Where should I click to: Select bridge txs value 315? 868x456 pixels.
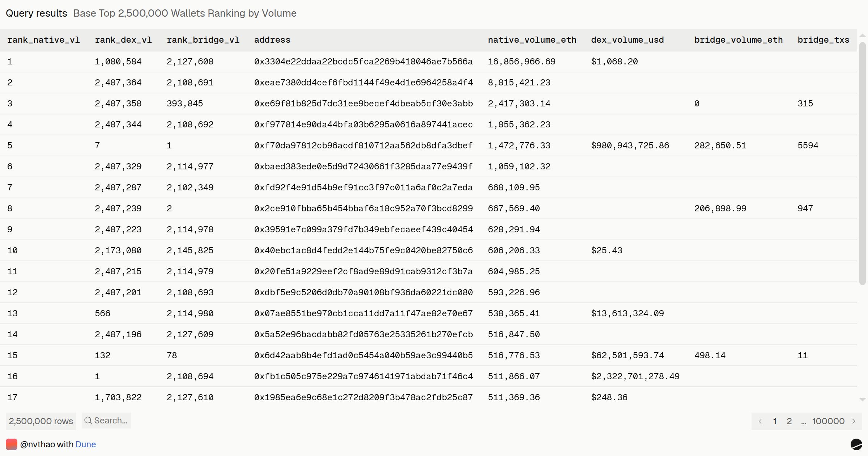click(805, 104)
